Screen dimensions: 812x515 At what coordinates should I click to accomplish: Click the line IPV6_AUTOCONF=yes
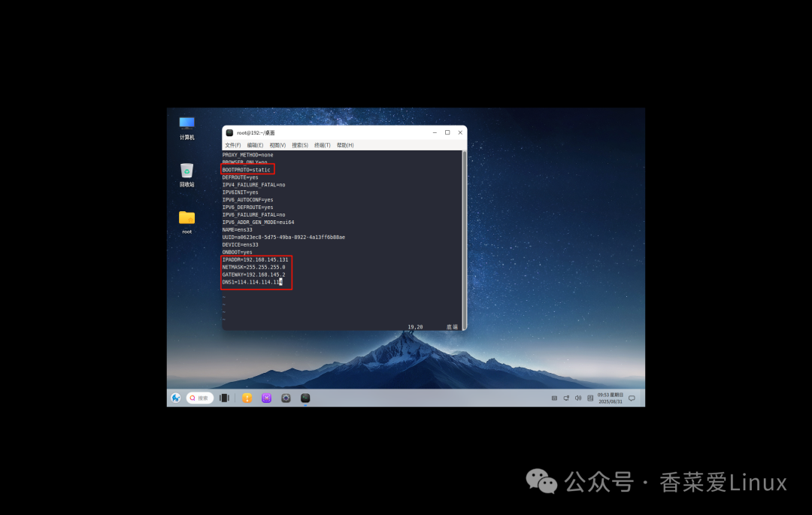(247, 200)
